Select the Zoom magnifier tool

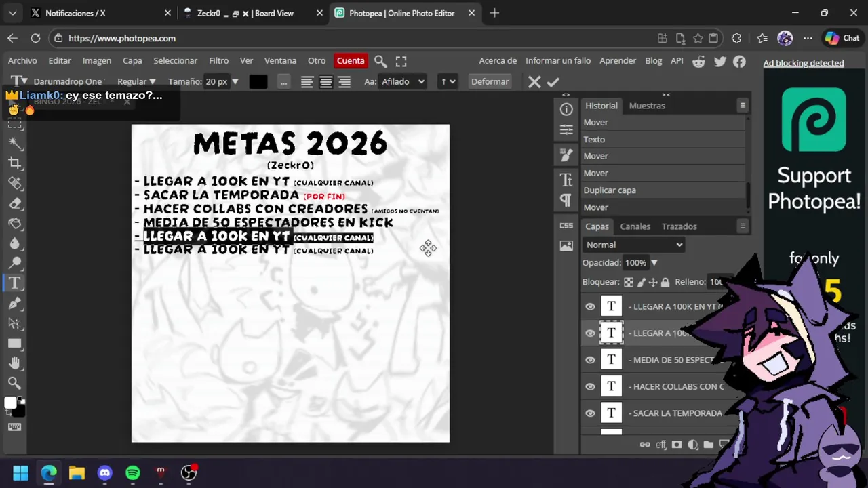(15, 383)
